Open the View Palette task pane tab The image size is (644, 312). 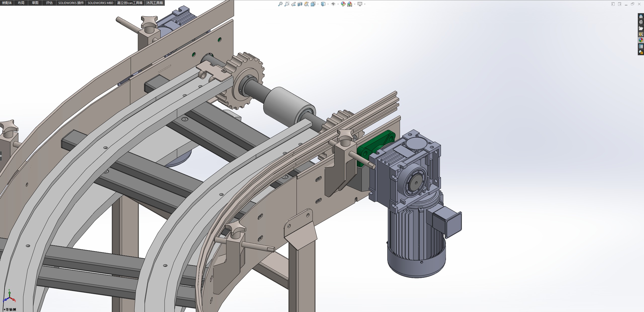pyautogui.click(x=641, y=34)
